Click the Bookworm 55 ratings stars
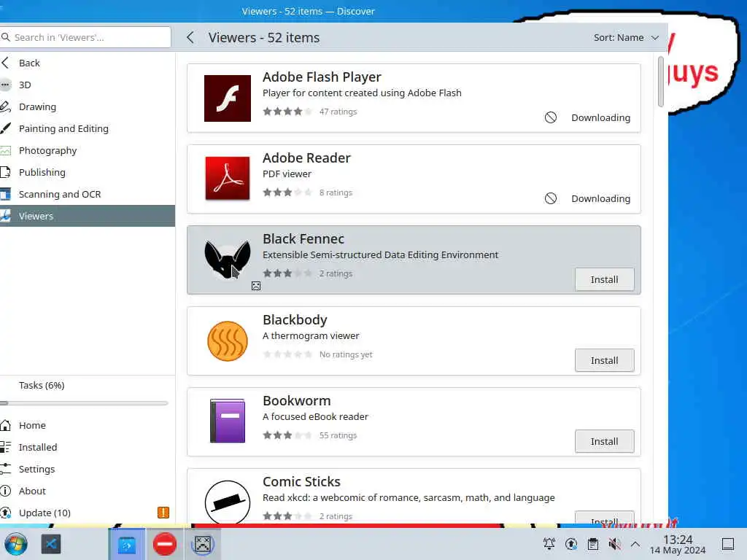Screen dimensions: 747x560 pos(287,435)
